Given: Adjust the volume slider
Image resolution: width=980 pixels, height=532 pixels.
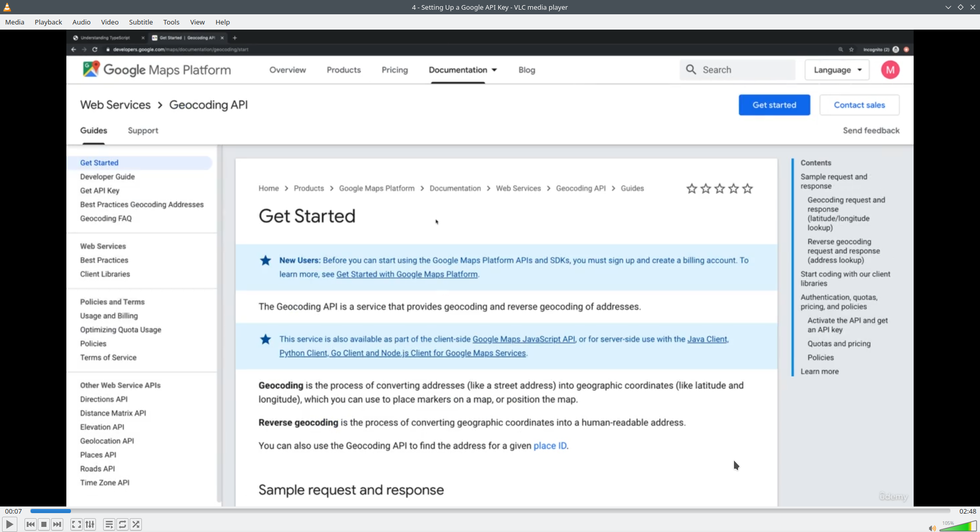Looking at the screenshot, I should pos(958,527).
